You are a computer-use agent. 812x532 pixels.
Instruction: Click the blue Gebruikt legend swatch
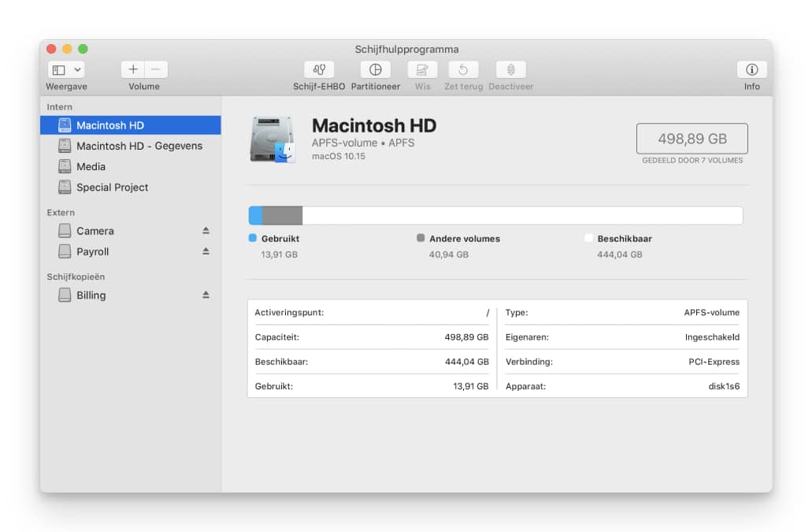point(253,238)
